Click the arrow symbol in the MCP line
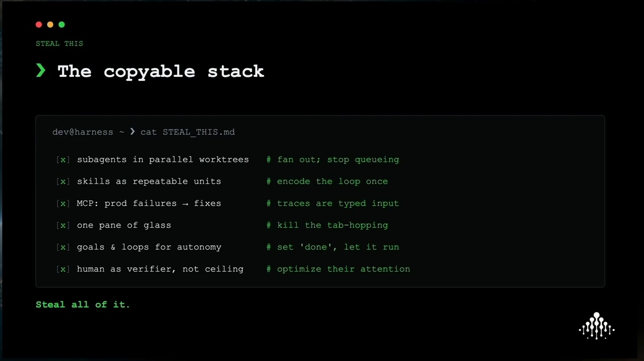 (185, 203)
